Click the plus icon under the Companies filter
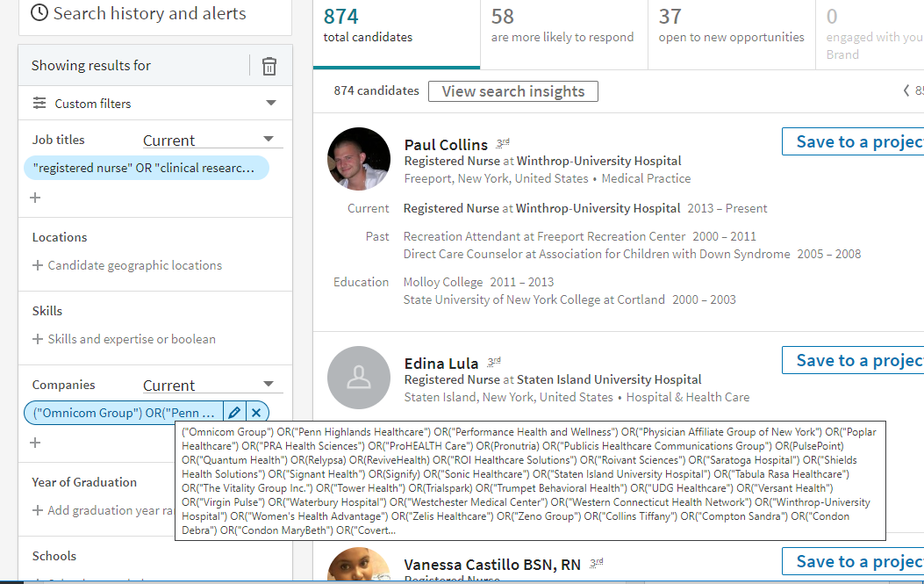924x584 pixels. click(x=35, y=443)
